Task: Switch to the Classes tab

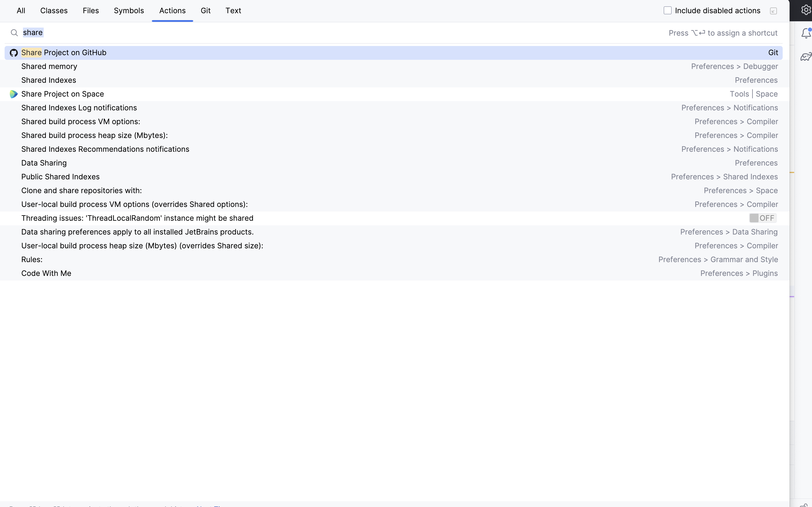Action: [x=54, y=11]
